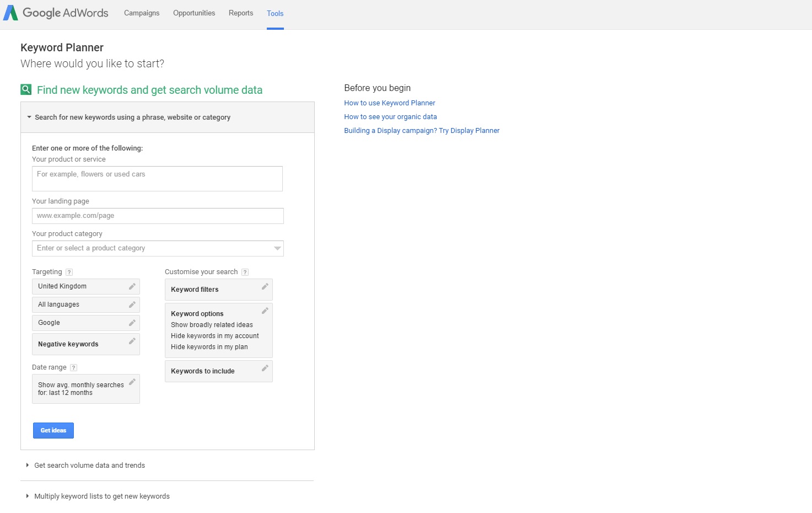Click the Keywords to include label
Viewport: 812px width, 513px height.
(x=203, y=371)
